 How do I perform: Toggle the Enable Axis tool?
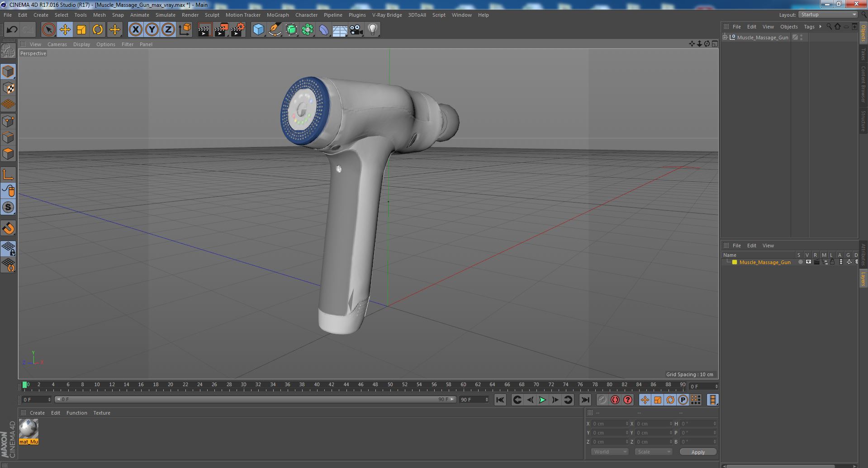[x=8, y=175]
